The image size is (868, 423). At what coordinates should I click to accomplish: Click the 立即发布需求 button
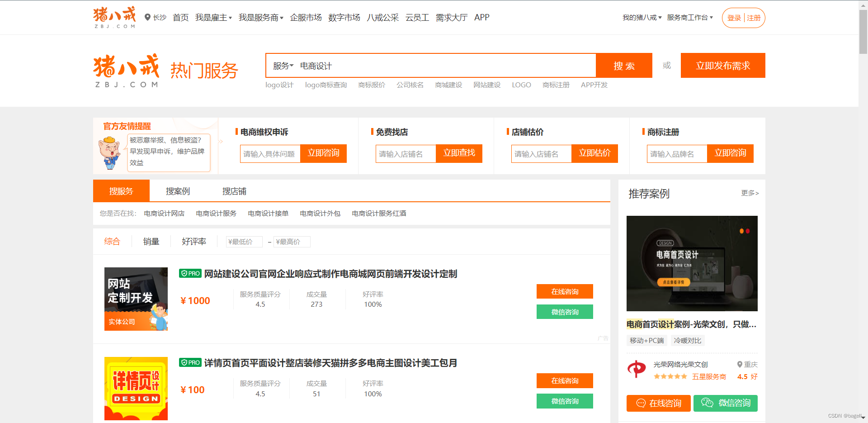(x=723, y=66)
